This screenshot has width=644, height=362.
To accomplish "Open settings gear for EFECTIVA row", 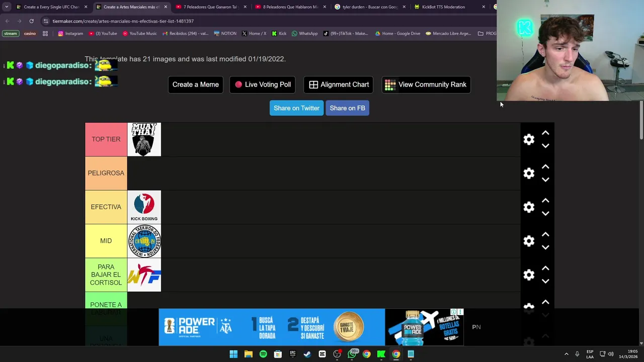I will click(x=529, y=207).
